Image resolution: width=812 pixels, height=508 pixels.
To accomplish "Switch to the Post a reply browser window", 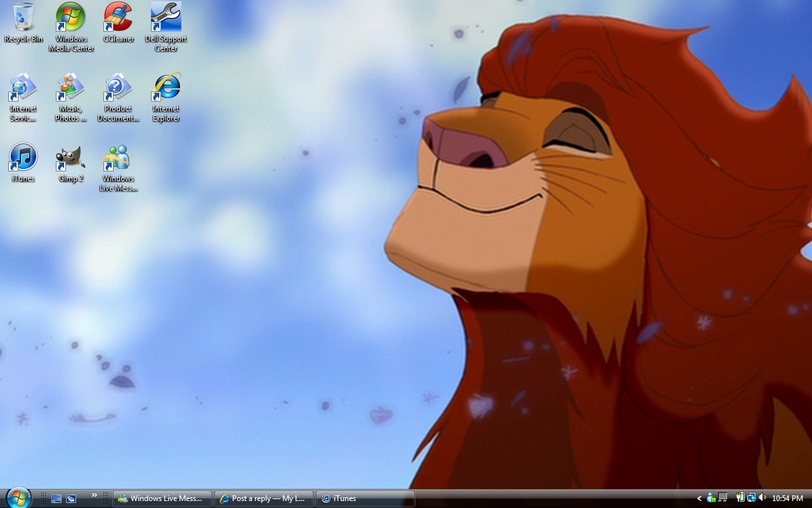I will 264,498.
